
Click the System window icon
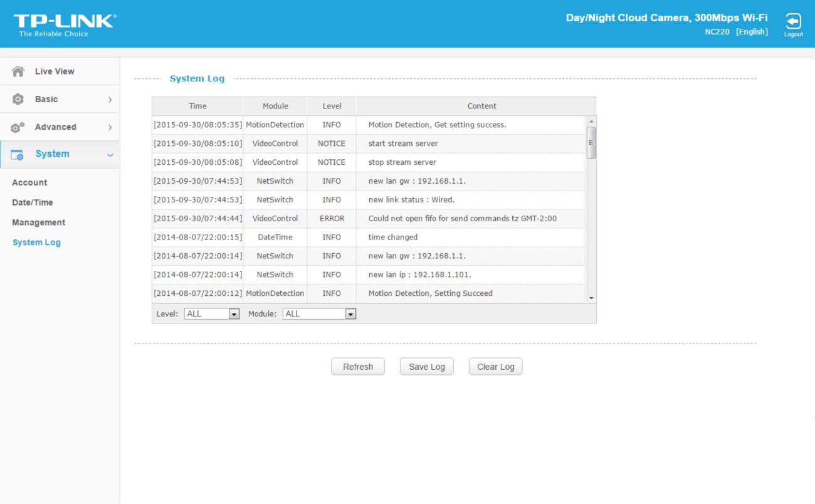(17, 155)
